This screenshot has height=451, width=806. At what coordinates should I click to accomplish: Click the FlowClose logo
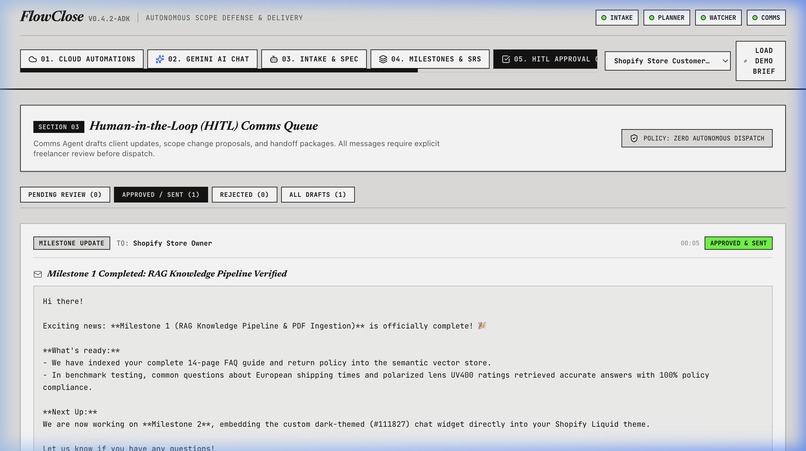pyautogui.click(x=52, y=16)
